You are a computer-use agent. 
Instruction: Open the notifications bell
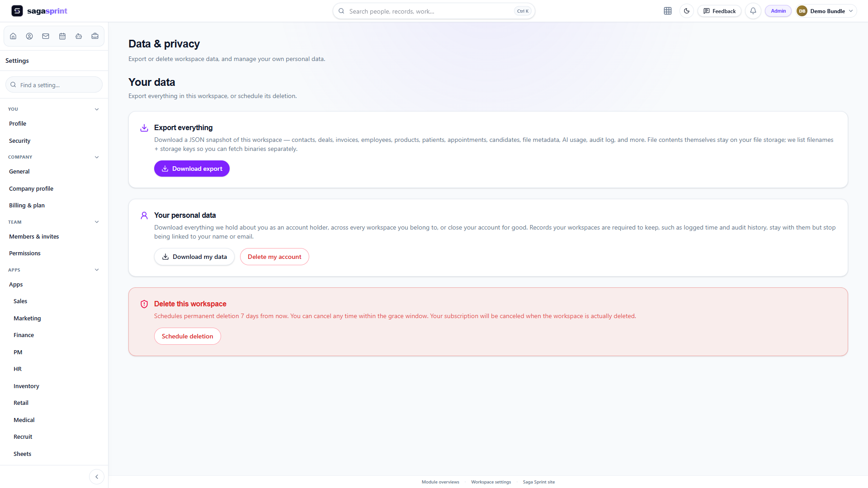(x=753, y=11)
